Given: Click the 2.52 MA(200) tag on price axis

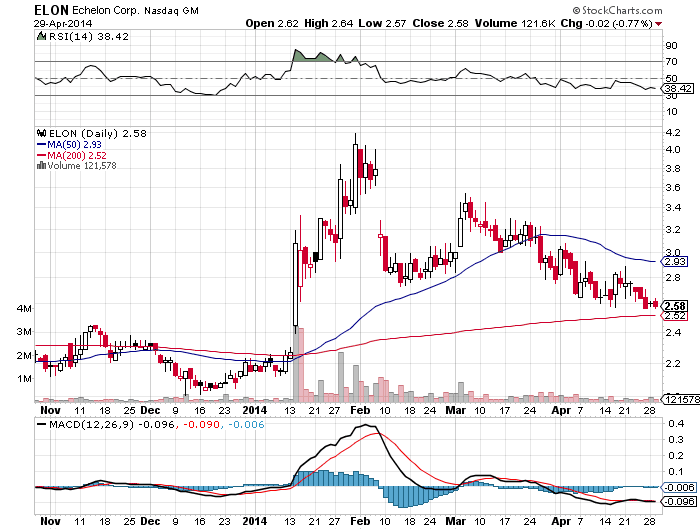Looking at the screenshot, I should [675, 316].
